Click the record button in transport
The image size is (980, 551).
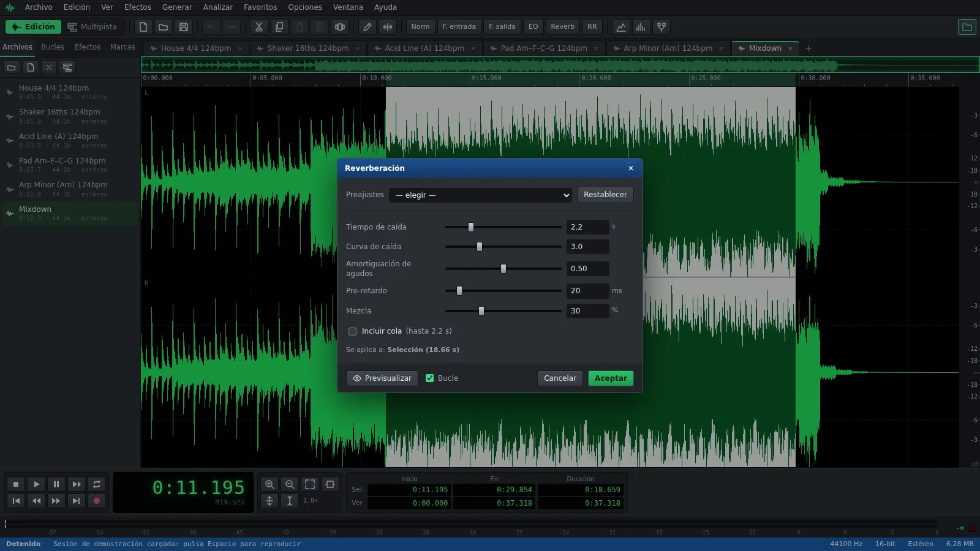click(96, 501)
